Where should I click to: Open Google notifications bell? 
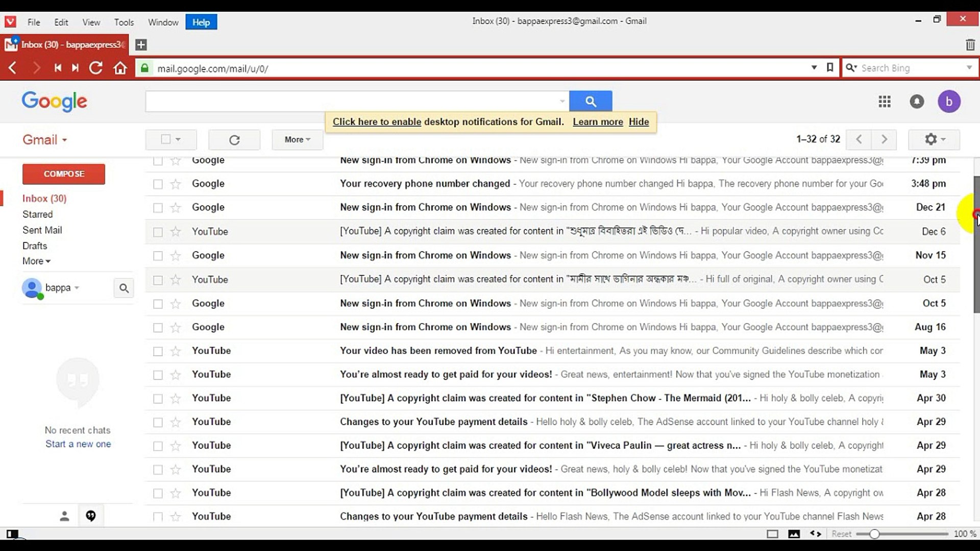(917, 102)
